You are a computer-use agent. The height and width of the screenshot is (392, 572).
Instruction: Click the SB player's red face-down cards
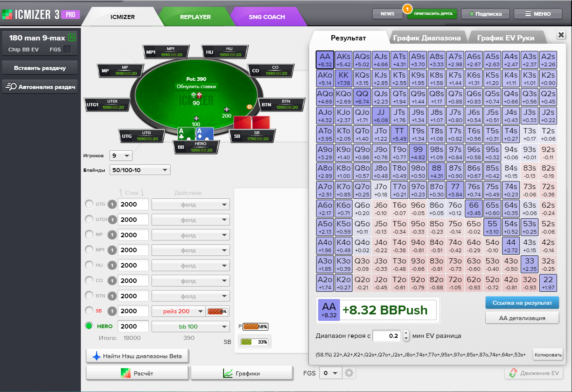[252, 122]
